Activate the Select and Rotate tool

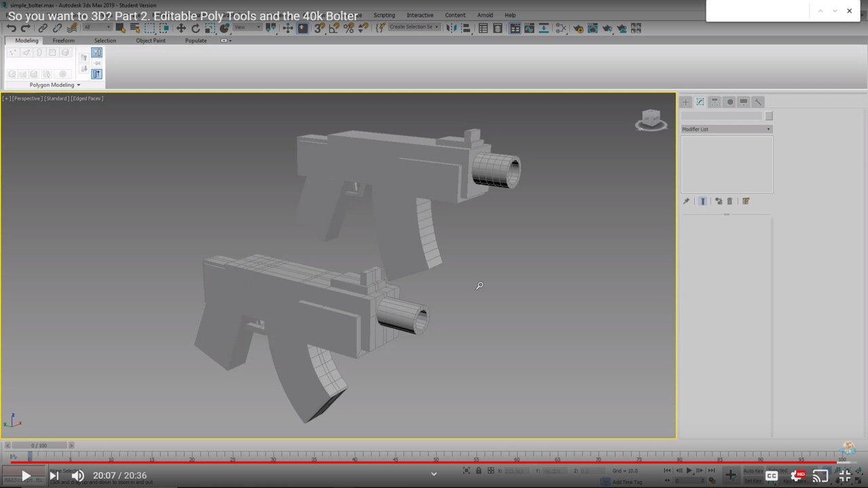tap(195, 28)
